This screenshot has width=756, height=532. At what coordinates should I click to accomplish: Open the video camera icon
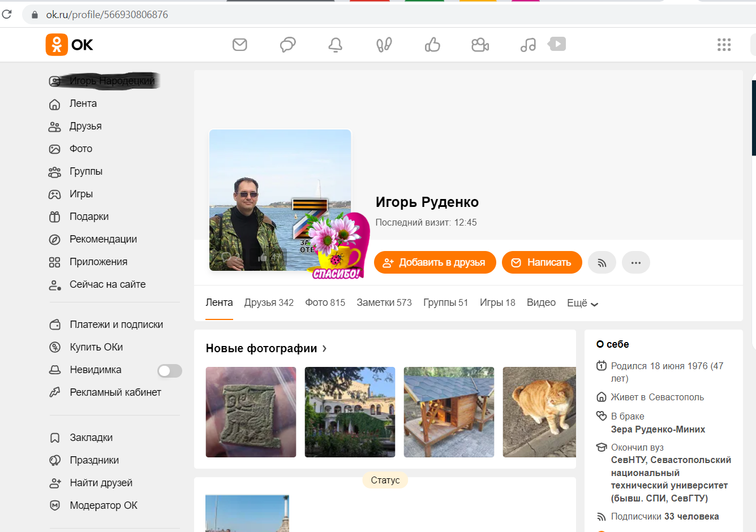point(480,44)
